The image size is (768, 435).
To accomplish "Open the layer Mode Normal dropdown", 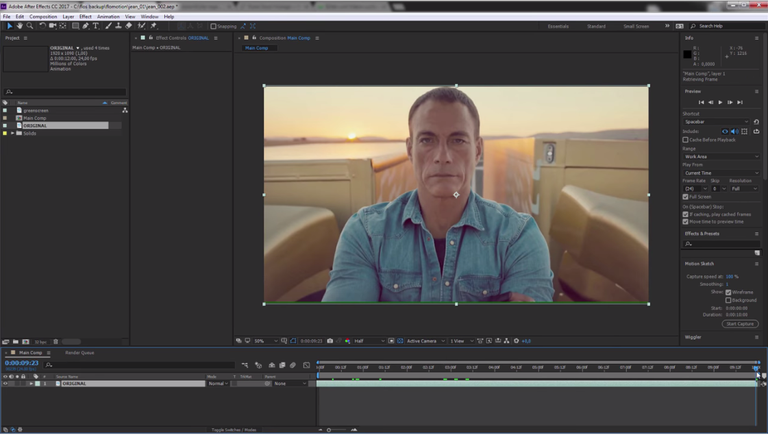I will point(218,384).
